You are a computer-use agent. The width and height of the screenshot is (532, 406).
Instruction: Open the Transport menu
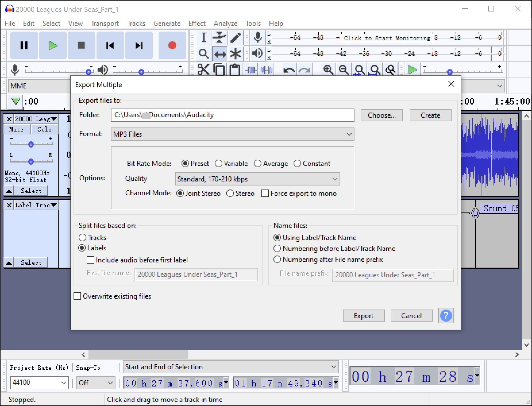coord(105,23)
